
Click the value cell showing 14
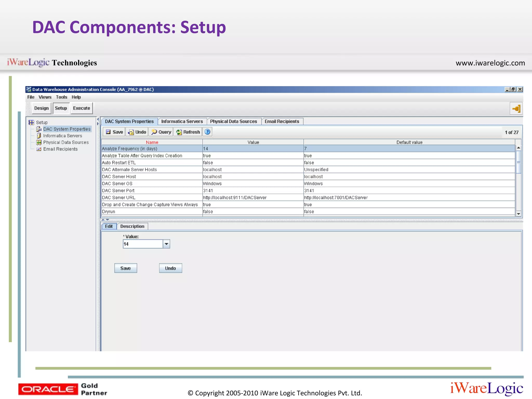(253, 149)
